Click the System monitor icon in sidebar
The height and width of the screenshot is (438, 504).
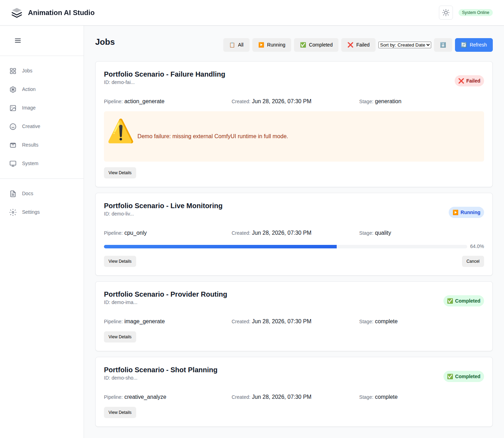13,164
